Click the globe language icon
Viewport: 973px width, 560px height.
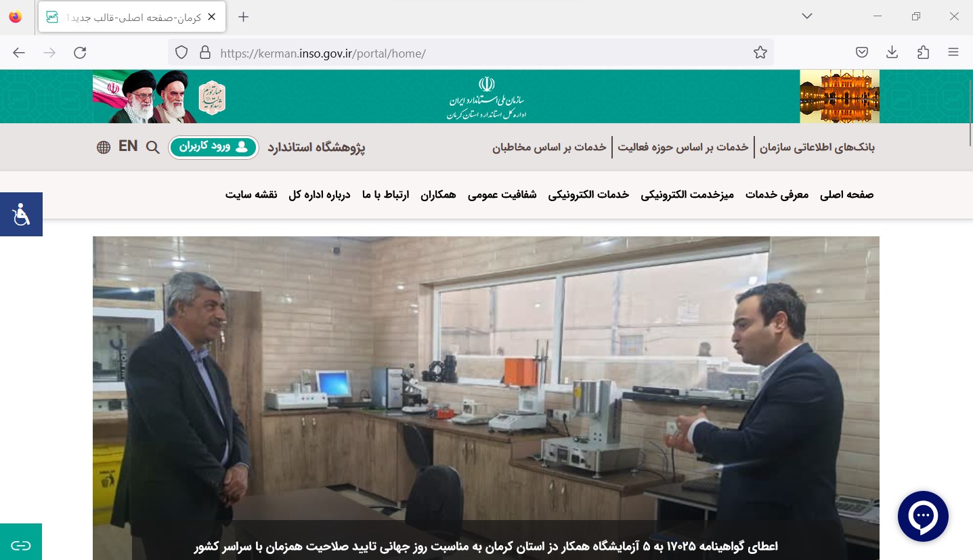click(104, 147)
